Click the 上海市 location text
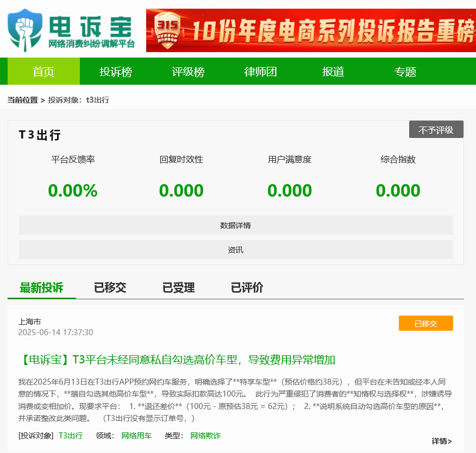This screenshot has width=476, height=453. coord(29,322)
